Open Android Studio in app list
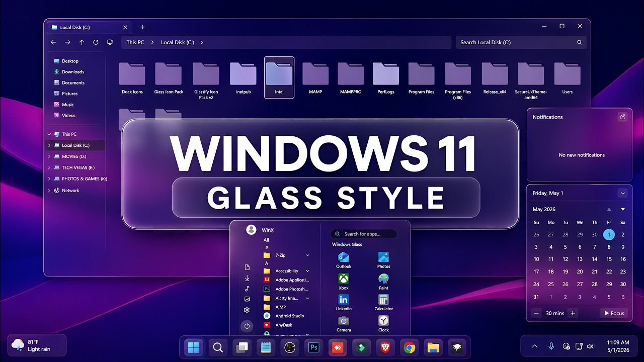Viewport: 644px width, 362px height. click(284, 316)
